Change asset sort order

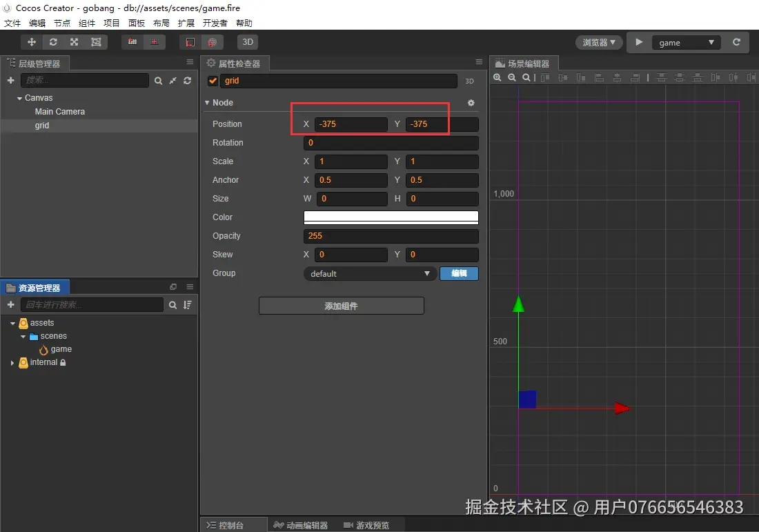point(187,305)
